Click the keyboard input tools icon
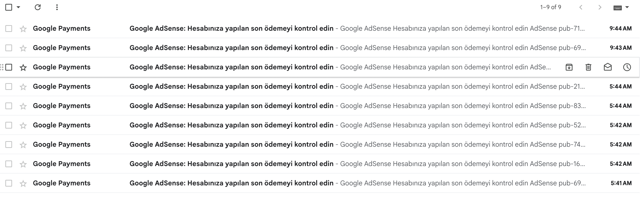Image resolution: width=644 pixels, height=218 pixels. coord(617,8)
